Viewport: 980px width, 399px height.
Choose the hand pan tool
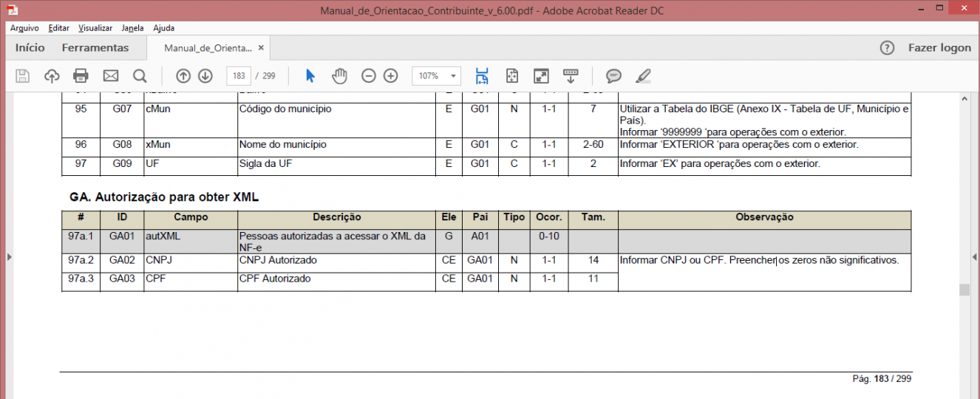(339, 75)
